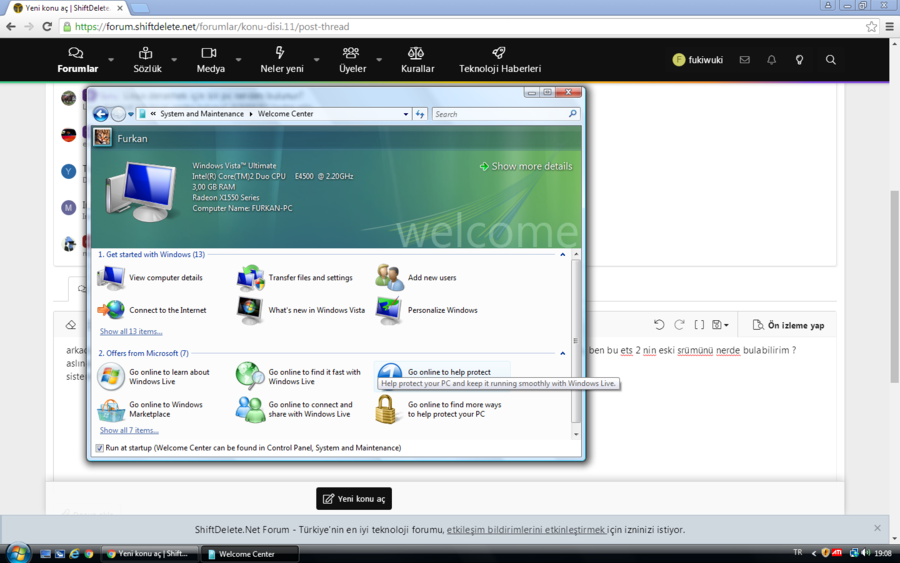Viewport: 900px width, 563px height.
Task: Open Personalize Windows item
Action: 426,310
